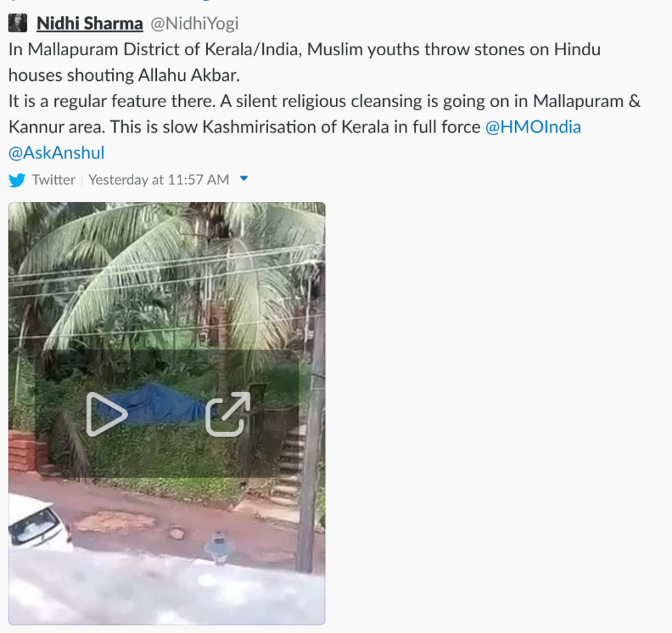Image resolution: width=672 pixels, height=633 pixels.
Task: Follow the @AskAnshul mention link
Action: coord(56,153)
